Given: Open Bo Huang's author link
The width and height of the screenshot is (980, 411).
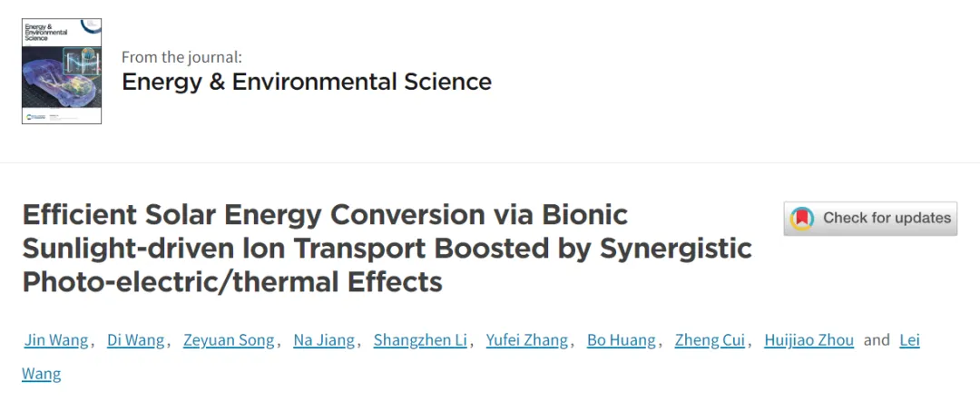Looking at the screenshot, I should point(621,340).
